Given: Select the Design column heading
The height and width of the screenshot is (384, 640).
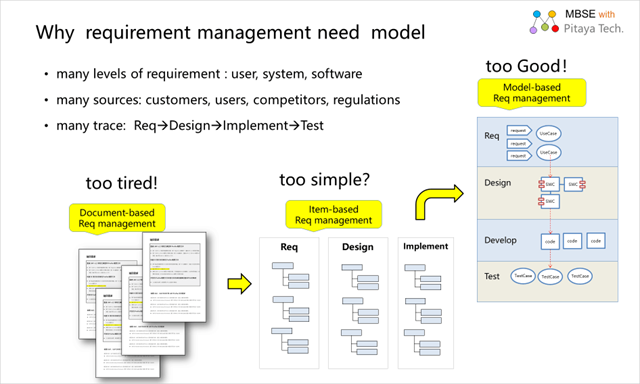Looking at the screenshot, I should pos(358,247).
